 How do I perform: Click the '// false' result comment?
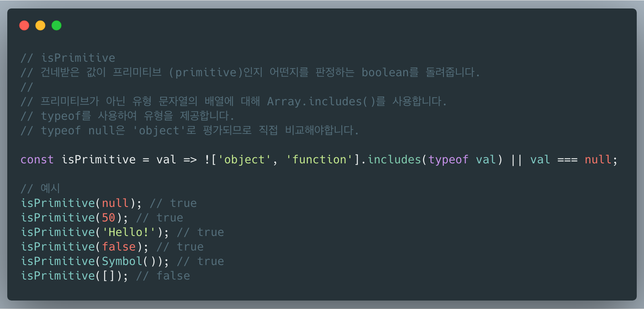tap(163, 276)
